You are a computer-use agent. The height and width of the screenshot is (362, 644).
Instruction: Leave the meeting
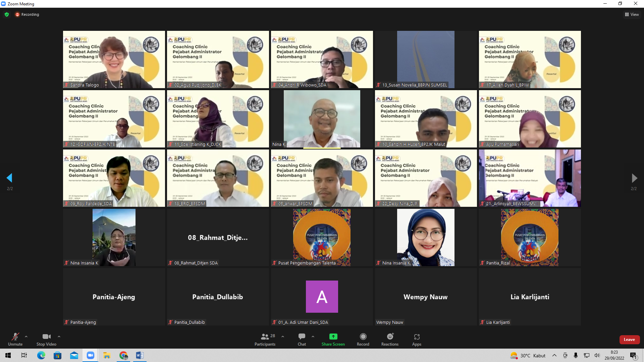(x=629, y=340)
